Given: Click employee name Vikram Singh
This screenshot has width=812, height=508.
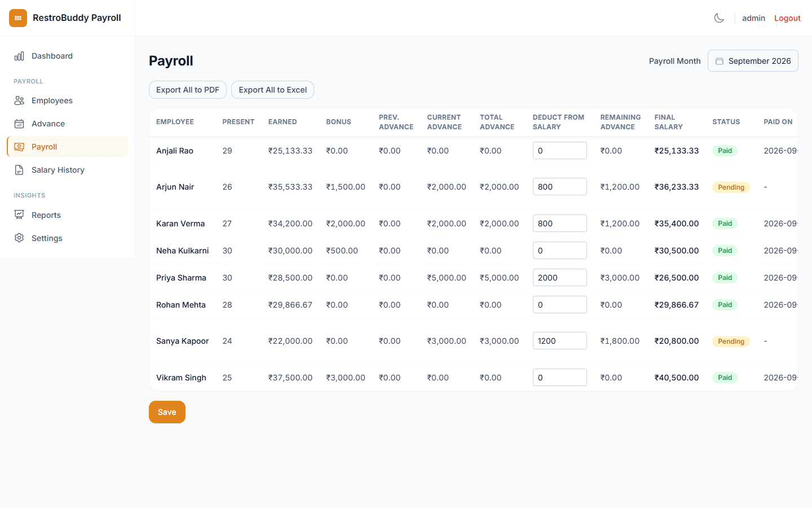Looking at the screenshot, I should (181, 378).
